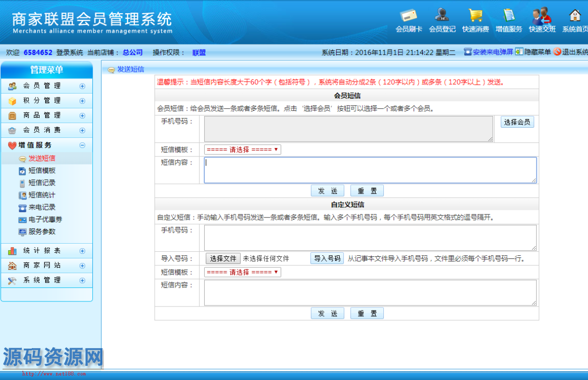The image size is (588, 380).
Task: Click 电子优惠券 coupon icon
Action: pos(22,220)
